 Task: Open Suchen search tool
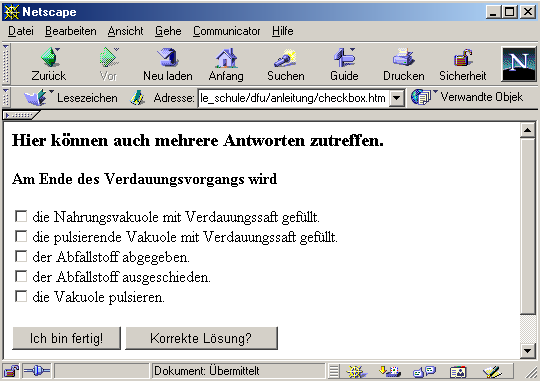pos(286,65)
